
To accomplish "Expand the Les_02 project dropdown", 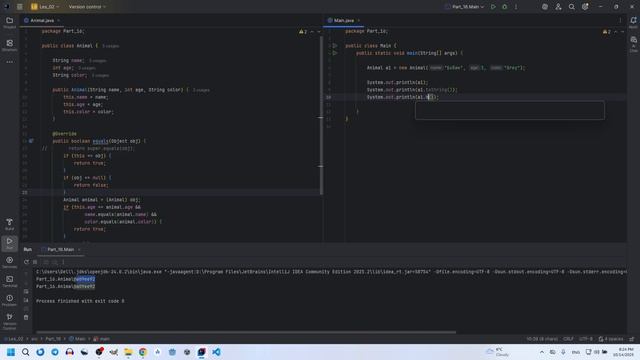I will 45,7.
